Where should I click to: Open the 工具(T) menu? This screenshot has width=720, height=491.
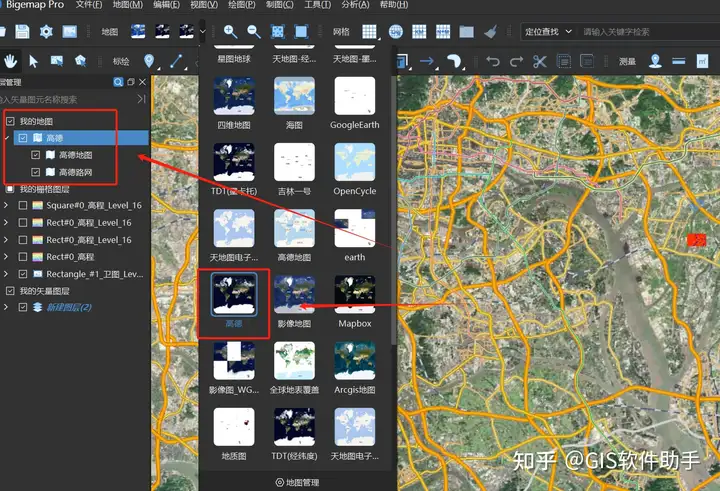318,5
